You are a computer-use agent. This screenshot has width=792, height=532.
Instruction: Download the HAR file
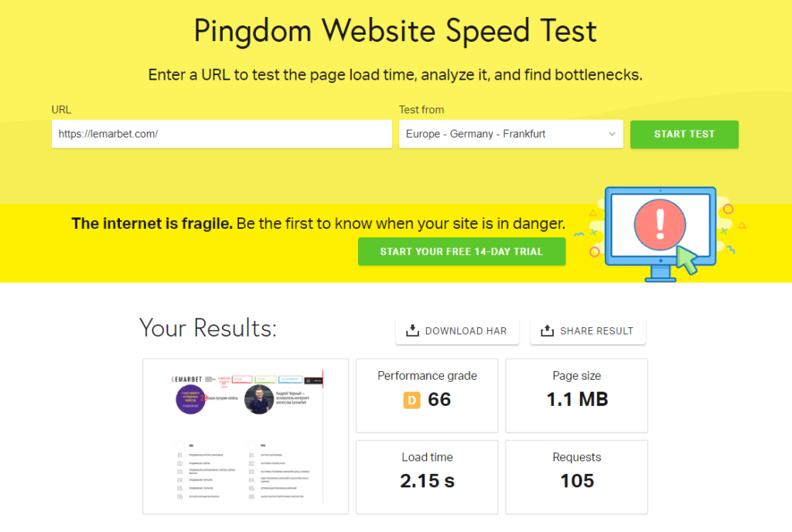(x=457, y=331)
